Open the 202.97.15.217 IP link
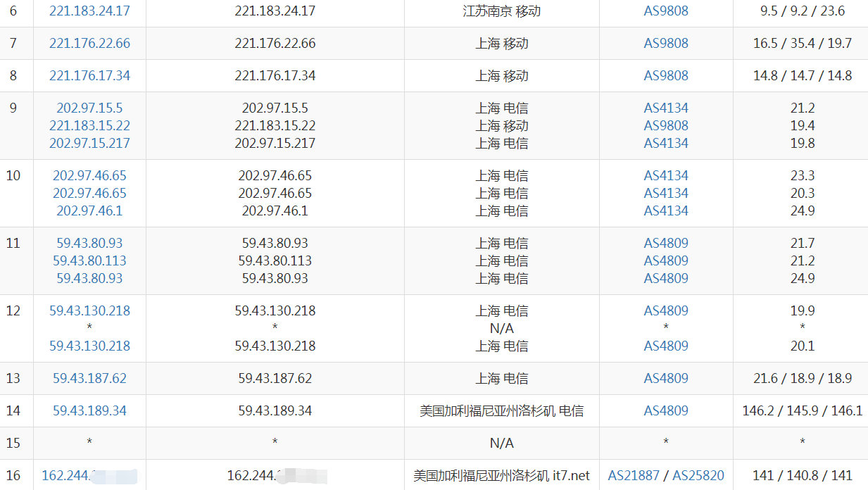This screenshot has width=868, height=490. click(89, 143)
